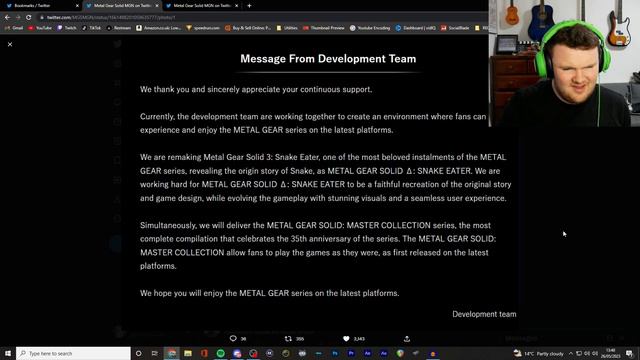Click the Development team signature text
Viewport: 640px width, 360px height.
484,314
